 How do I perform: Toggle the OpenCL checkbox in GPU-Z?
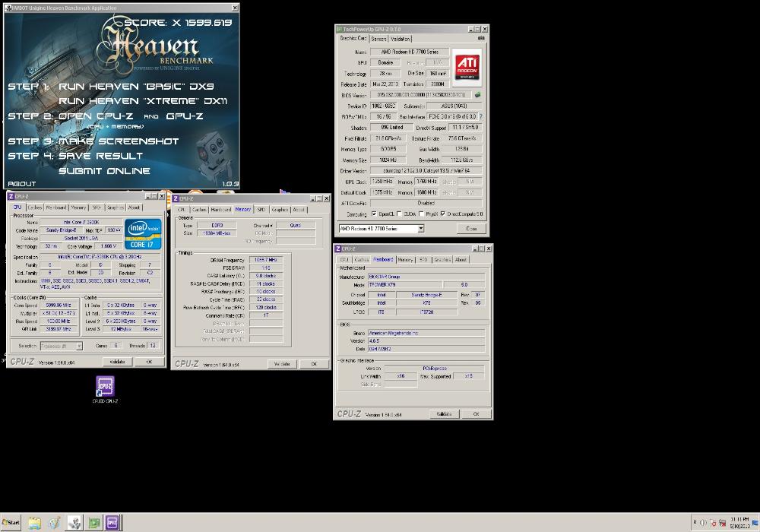click(374, 214)
